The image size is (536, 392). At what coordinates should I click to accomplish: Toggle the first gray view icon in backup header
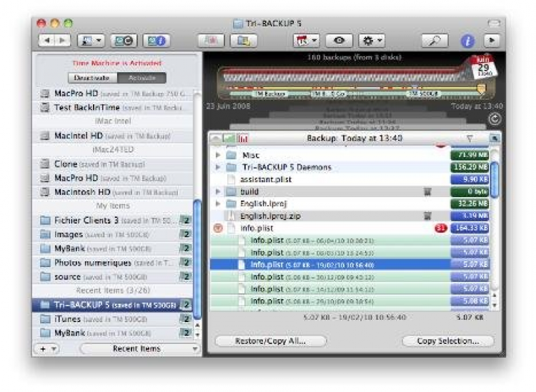tap(216, 139)
